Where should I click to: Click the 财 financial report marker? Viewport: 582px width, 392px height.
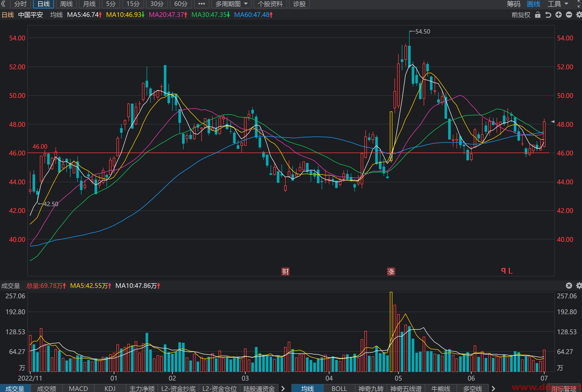[x=285, y=271]
